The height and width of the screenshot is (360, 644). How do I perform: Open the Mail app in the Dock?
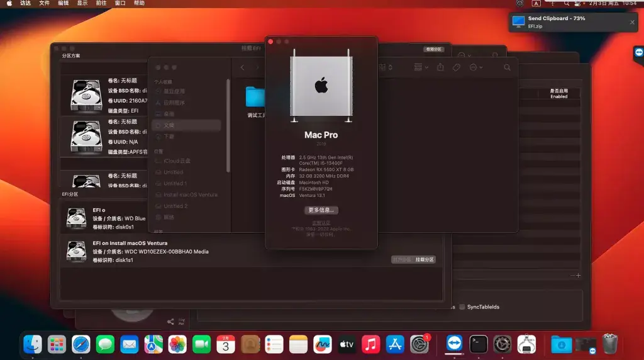pyautogui.click(x=129, y=344)
